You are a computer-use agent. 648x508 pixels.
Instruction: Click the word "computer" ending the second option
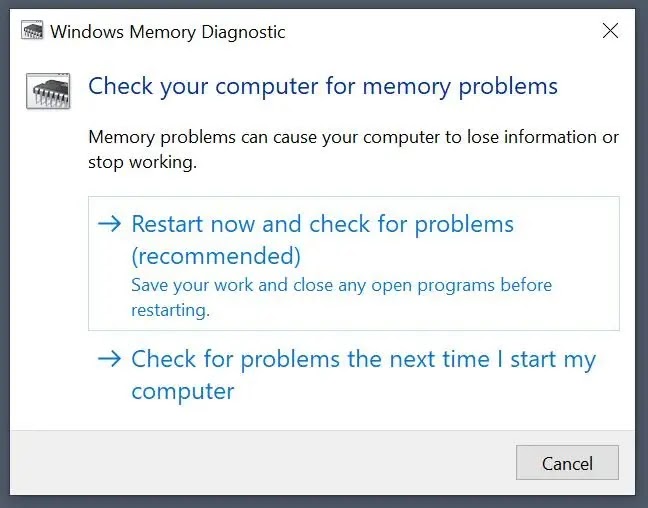pyautogui.click(x=183, y=391)
